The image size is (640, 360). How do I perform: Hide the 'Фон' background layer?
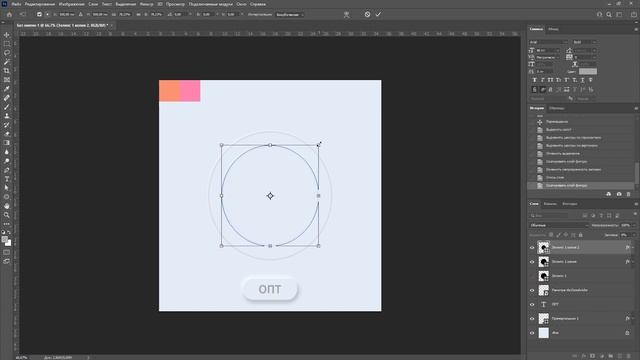[x=532, y=333]
